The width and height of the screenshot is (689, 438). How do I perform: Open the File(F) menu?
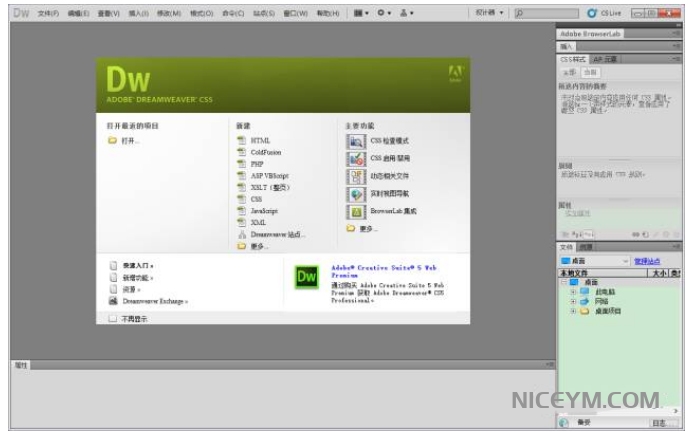pyautogui.click(x=48, y=13)
